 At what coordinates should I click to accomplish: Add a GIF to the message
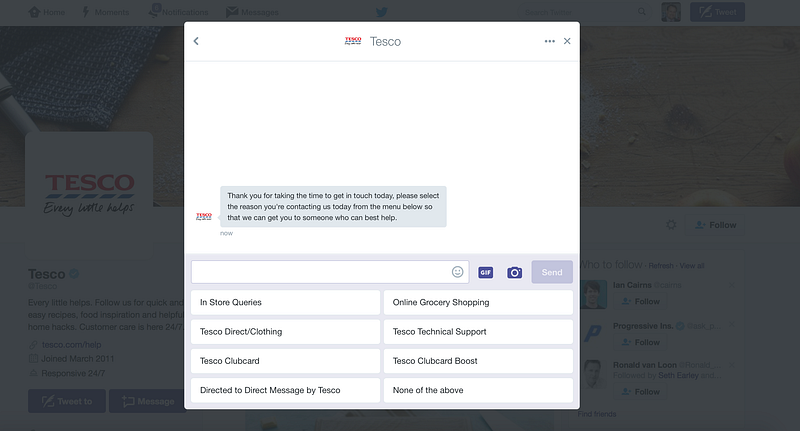pos(486,272)
